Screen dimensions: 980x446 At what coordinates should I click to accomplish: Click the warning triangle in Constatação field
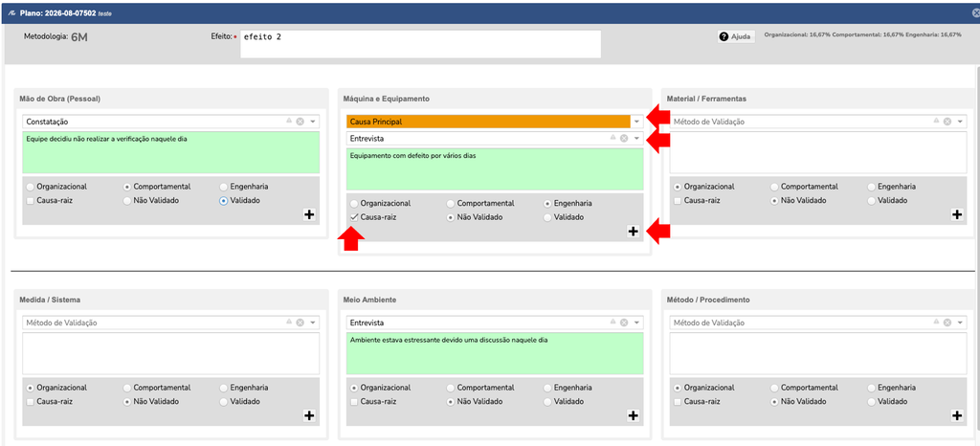[x=289, y=121]
